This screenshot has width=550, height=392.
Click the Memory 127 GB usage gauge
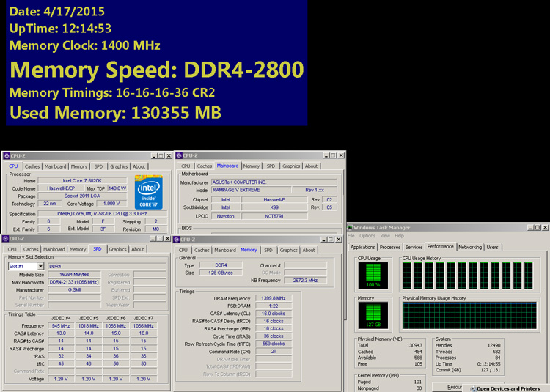coord(373,315)
